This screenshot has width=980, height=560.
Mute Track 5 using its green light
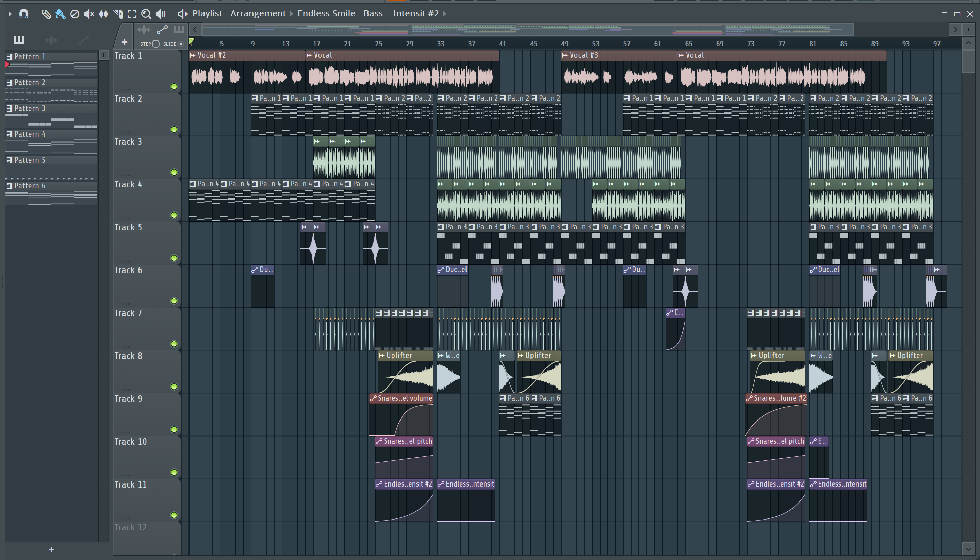pos(174,258)
